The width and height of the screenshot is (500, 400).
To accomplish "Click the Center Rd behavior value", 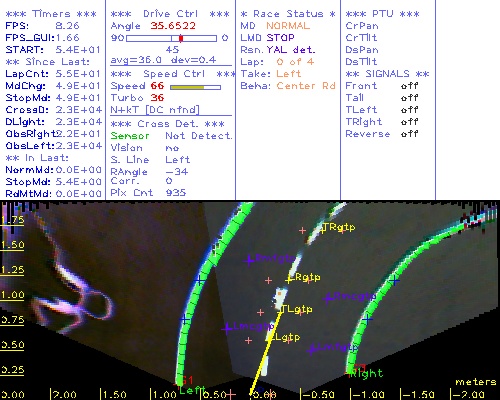I will (x=306, y=86).
